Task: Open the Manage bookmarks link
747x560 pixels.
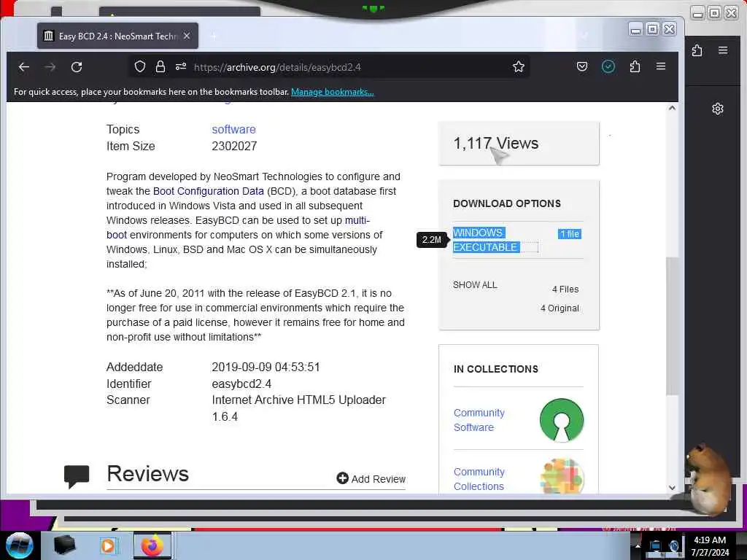Action: 332,92
